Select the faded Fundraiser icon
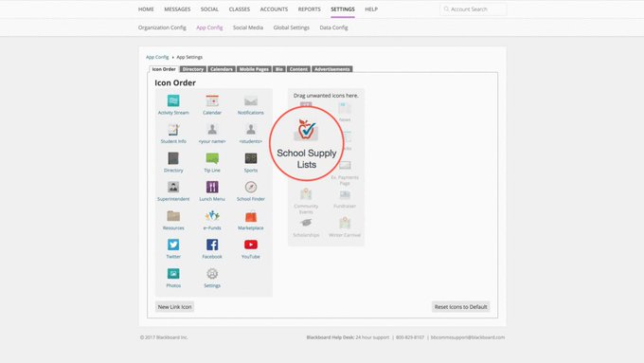644x363 pixels. [x=345, y=194]
